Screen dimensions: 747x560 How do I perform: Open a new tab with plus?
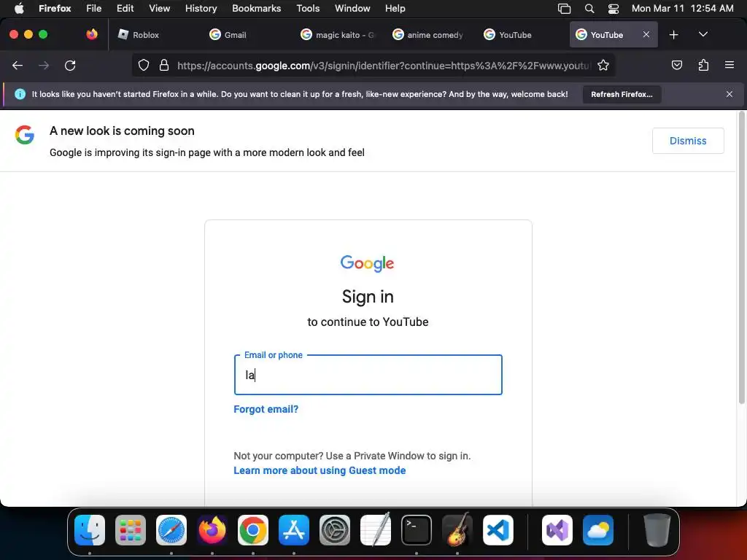tap(673, 35)
